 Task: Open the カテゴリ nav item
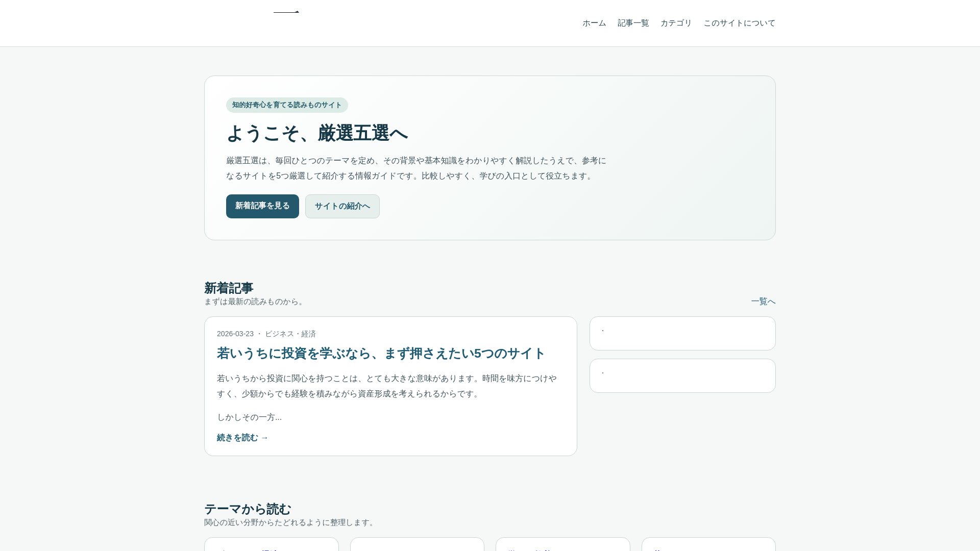coord(676,23)
